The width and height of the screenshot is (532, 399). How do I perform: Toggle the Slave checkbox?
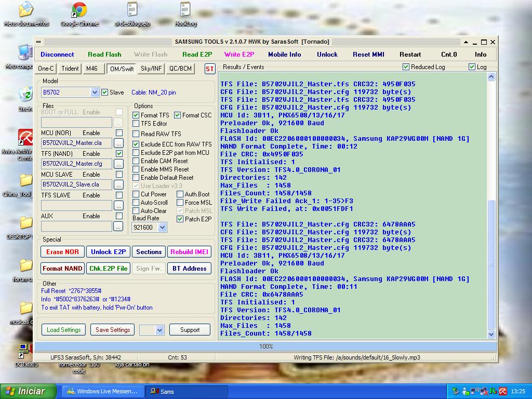click(104, 92)
